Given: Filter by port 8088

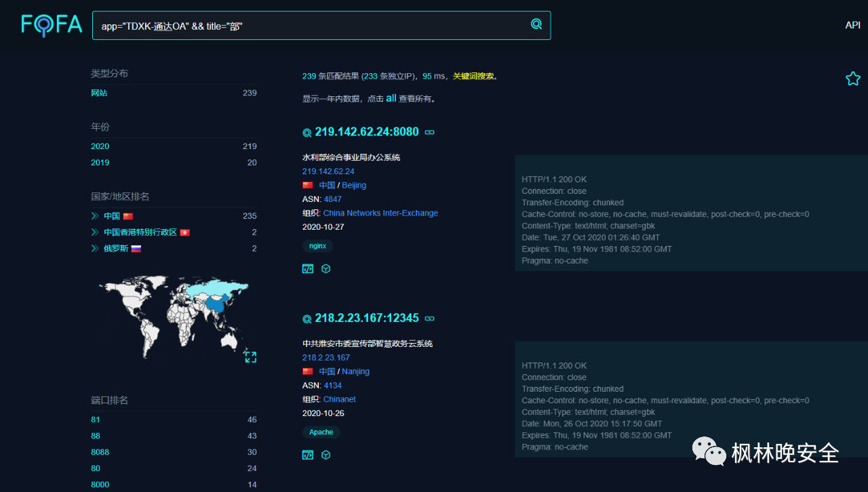Looking at the screenshot, I should click(100, 452).
